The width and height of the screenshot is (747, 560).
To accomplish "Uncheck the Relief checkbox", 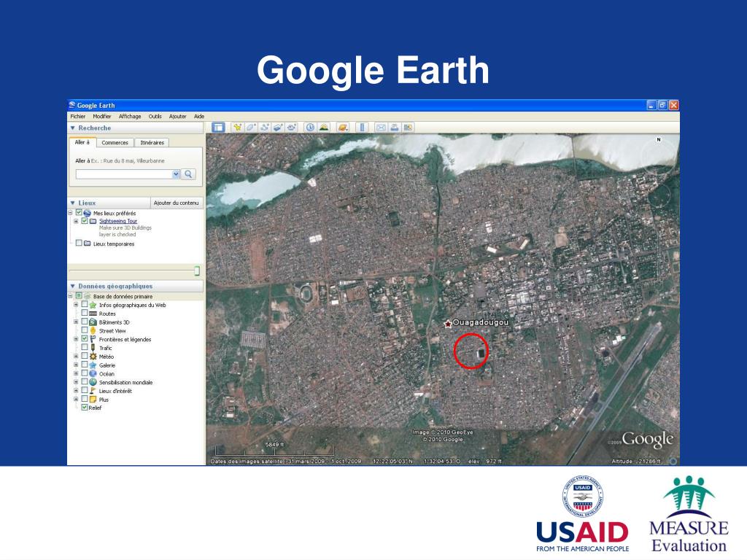I will click(x=85, y=407).
